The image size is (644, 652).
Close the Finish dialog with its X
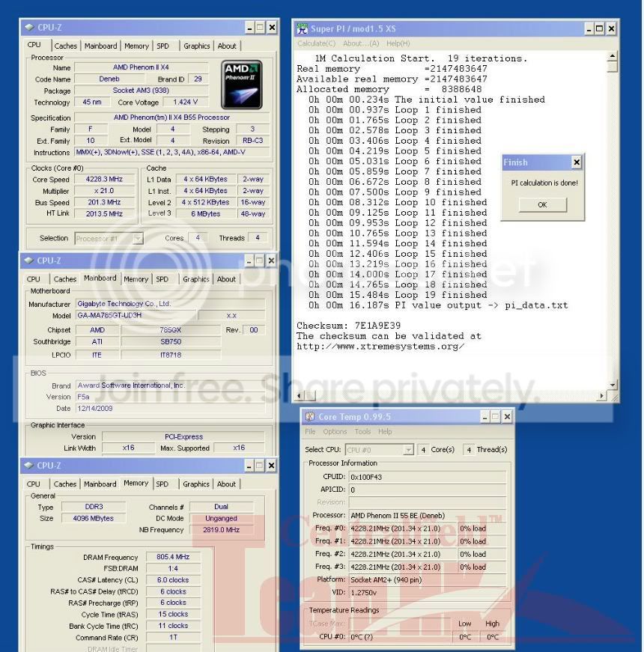tap(576, 162)
